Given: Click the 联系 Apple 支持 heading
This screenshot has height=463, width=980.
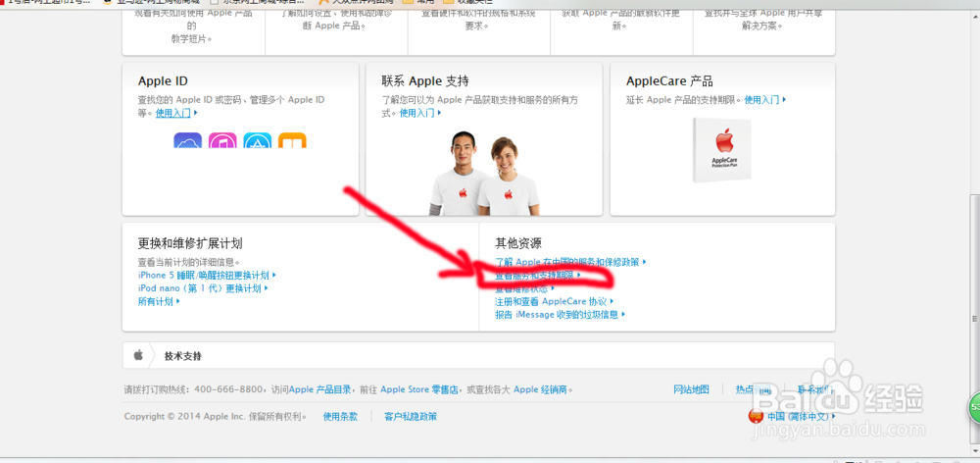Looking at the screenshot, I should tap(425, 81).
